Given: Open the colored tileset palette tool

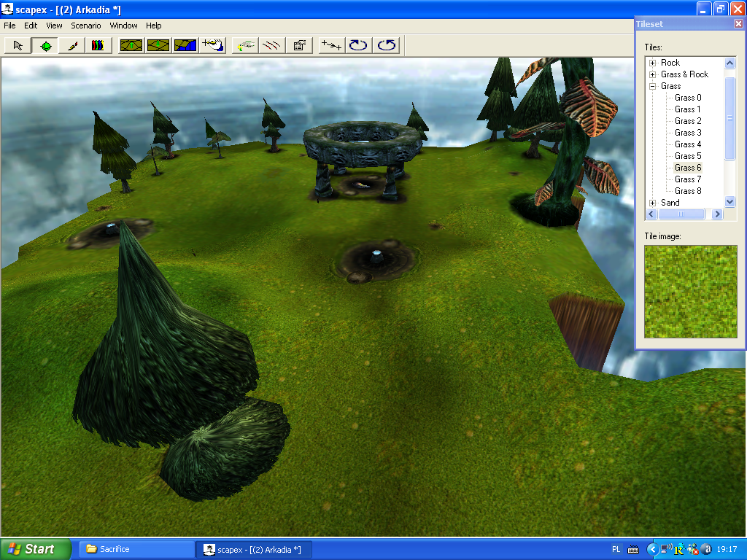Looking at the screenshot, I should coord(98,46).
